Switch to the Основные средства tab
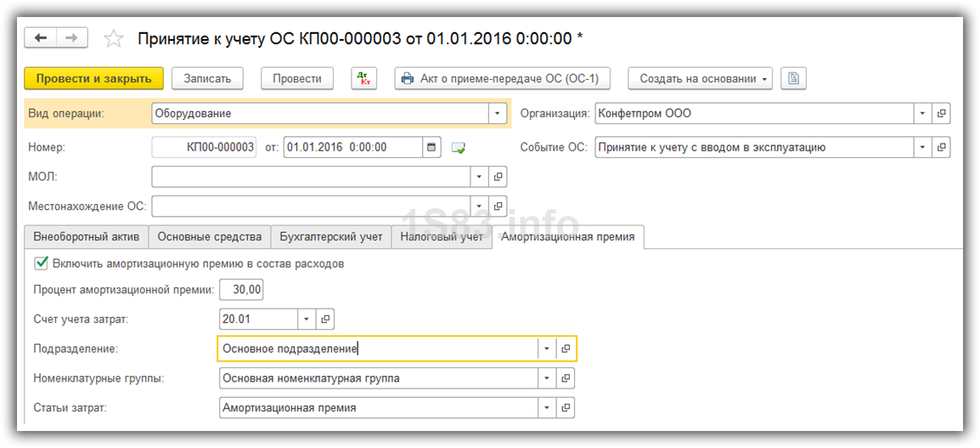 coord(210,237)
